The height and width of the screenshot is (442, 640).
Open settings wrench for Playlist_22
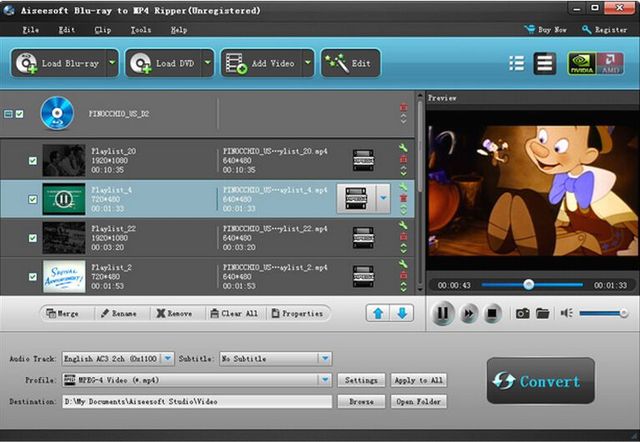[x=403, y=225]
